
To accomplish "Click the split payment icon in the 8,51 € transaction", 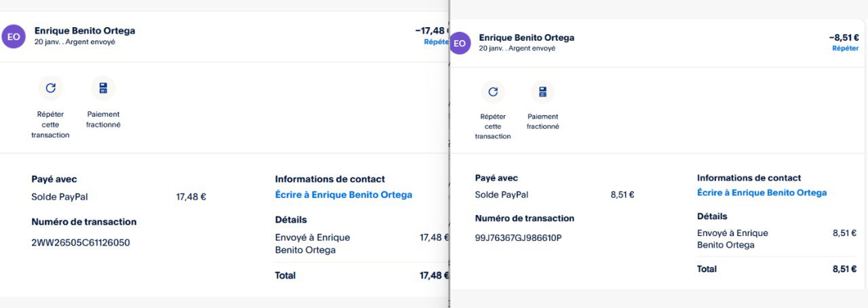I will pyautogui.click(x=542, y=92).
